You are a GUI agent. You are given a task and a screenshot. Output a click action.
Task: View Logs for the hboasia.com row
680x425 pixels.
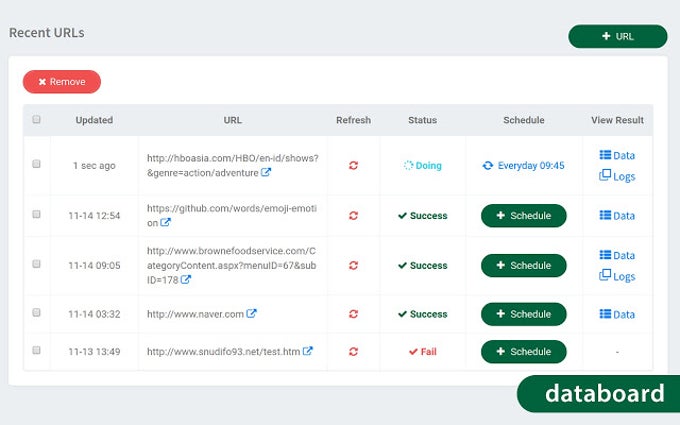(617, 177)
